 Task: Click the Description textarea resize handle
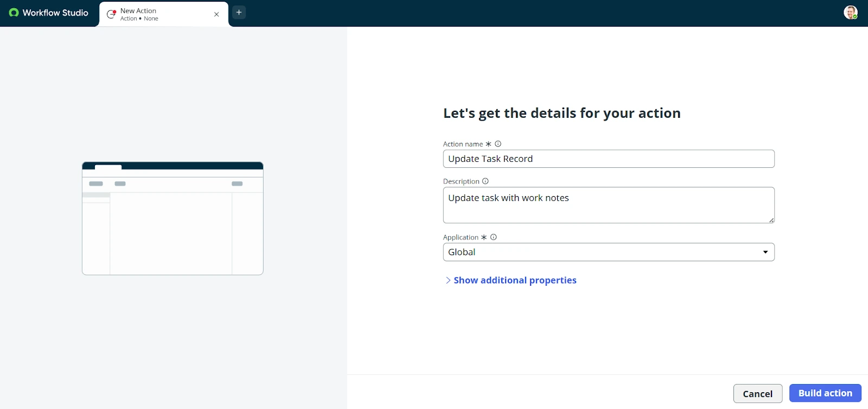click(771, 220)
